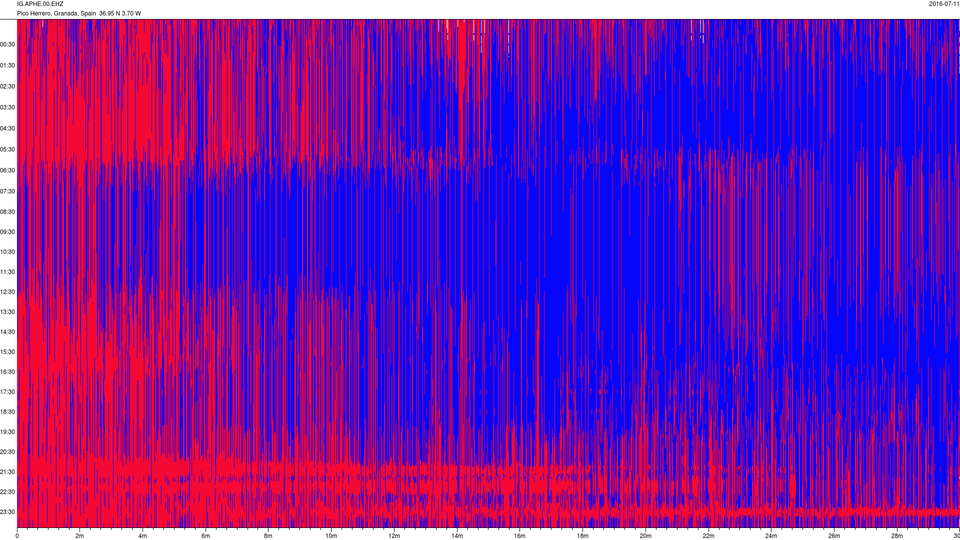Click the station code IG.APHE.00.EHZ title
960x540 pixels.
[x=40, y=4]
